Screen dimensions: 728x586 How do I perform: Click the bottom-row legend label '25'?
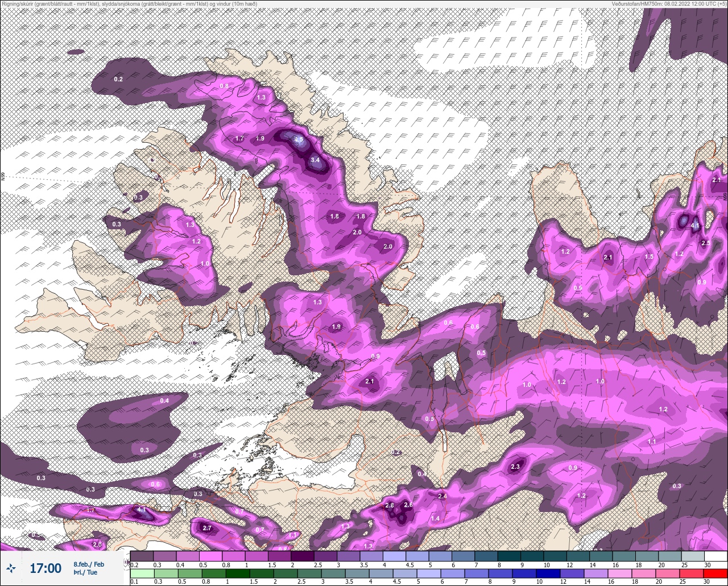682,581
